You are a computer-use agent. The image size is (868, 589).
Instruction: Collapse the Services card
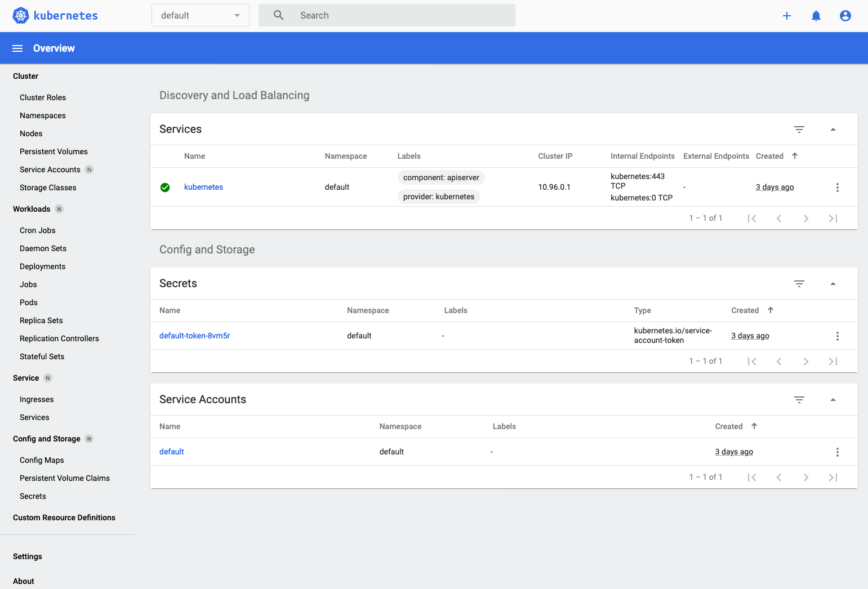[x=833, y=130]
